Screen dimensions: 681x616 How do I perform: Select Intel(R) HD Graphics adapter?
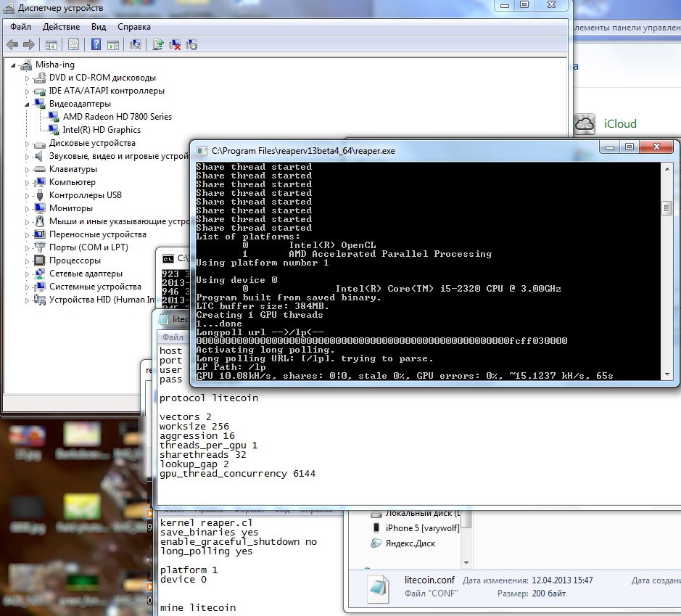tap(102, 129)
